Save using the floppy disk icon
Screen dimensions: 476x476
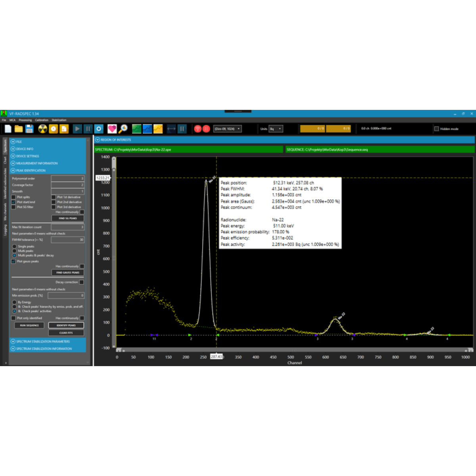[x=29, y=129]
